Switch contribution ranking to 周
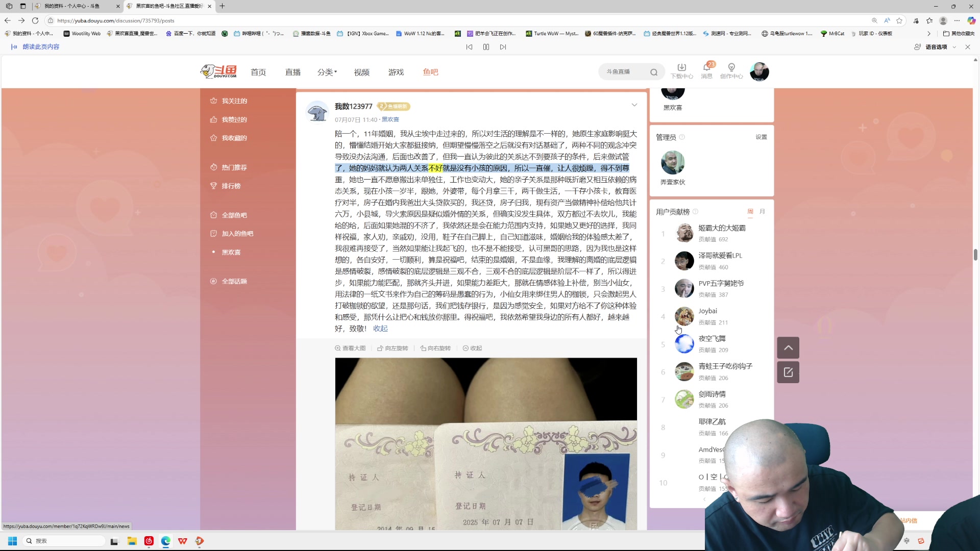 [x=750, y=212]
